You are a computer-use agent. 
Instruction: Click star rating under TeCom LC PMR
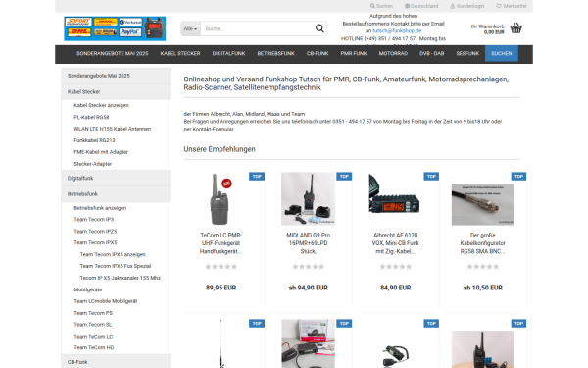[220, 267]
